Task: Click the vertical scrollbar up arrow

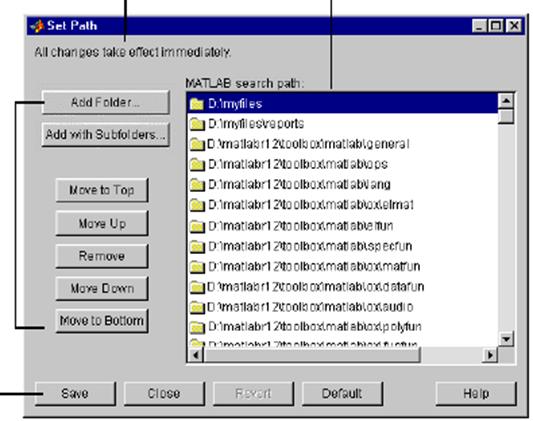Action: [x=506, y=101]
